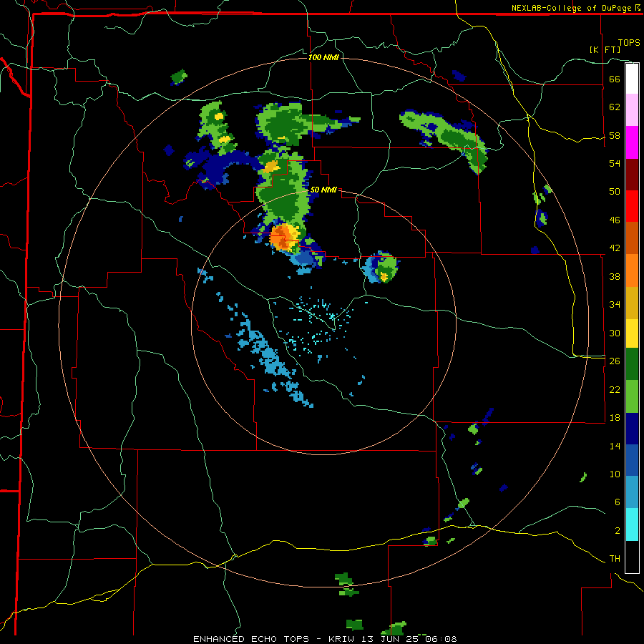This screenshot has width=644, height=644.
Task: Click the legend value 10
Action: (x=615, y=474)
